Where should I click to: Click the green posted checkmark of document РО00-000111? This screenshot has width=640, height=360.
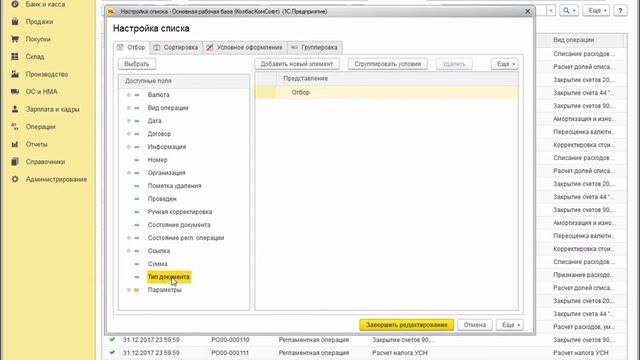pyautogui.click(x=112, y=353)
